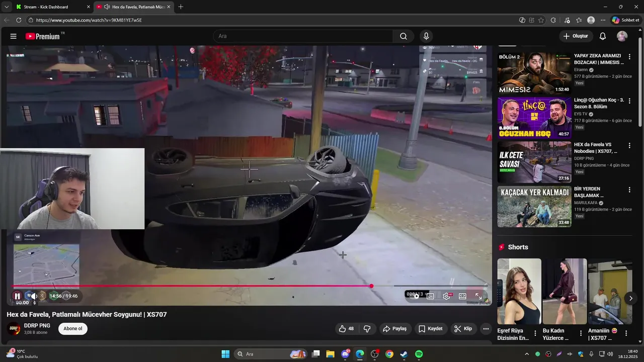Open the YouTube hamburger guide menu
This screenshot has height=362, width=644.
pyautogui.click(x=14, y=36)
